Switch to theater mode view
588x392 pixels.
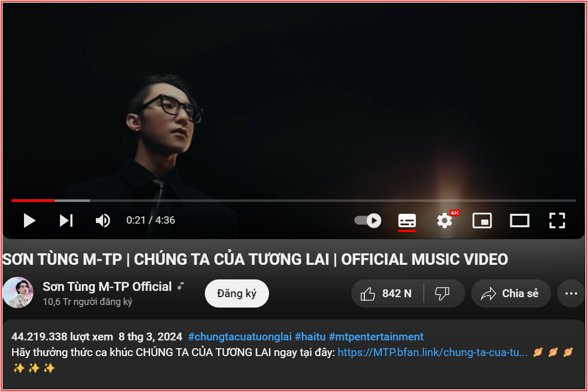click(x=520, y=220)
